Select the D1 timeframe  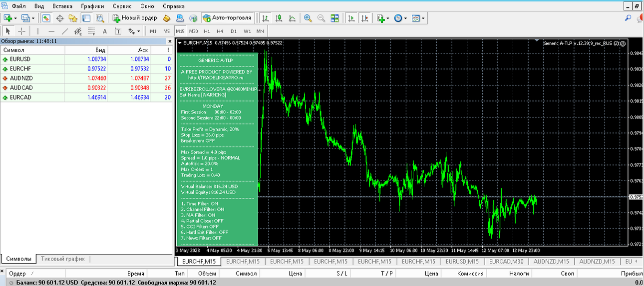(234, 31)
